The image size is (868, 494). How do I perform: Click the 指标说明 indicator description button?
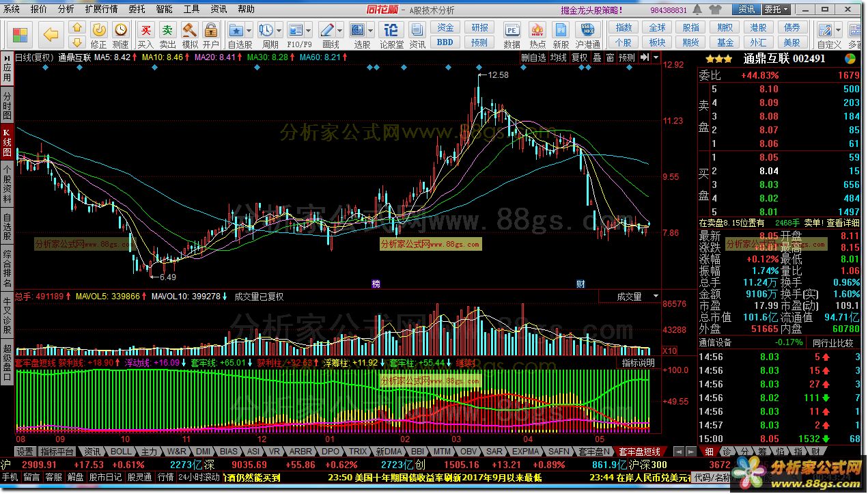click(638, 363)
